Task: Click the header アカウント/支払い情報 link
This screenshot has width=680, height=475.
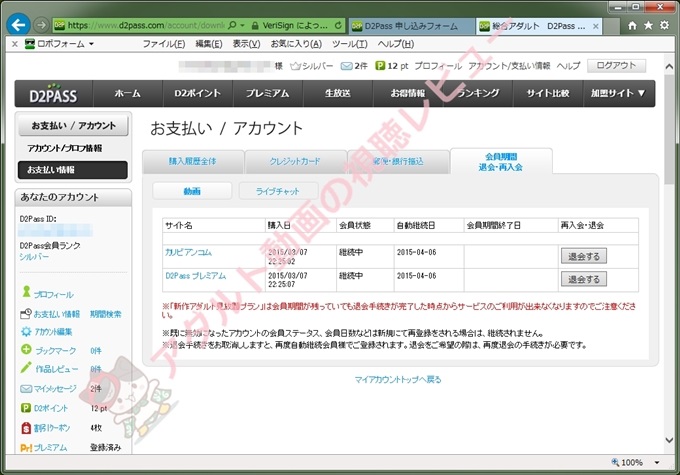Action: pyautogui.click(x=509, y=66)
